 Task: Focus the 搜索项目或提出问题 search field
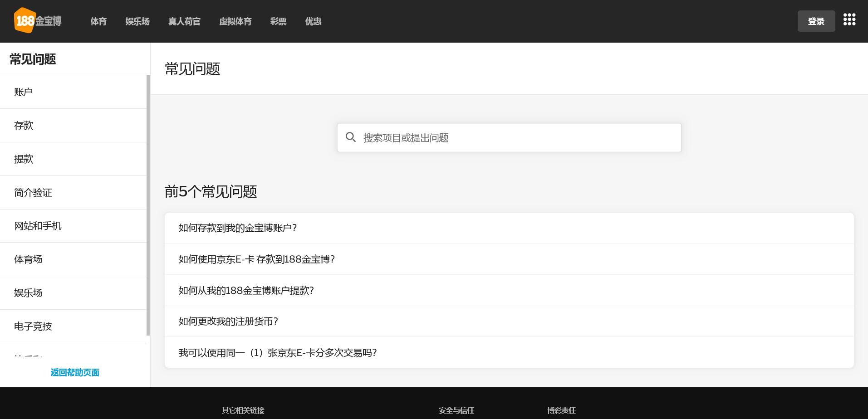(509, 138)
